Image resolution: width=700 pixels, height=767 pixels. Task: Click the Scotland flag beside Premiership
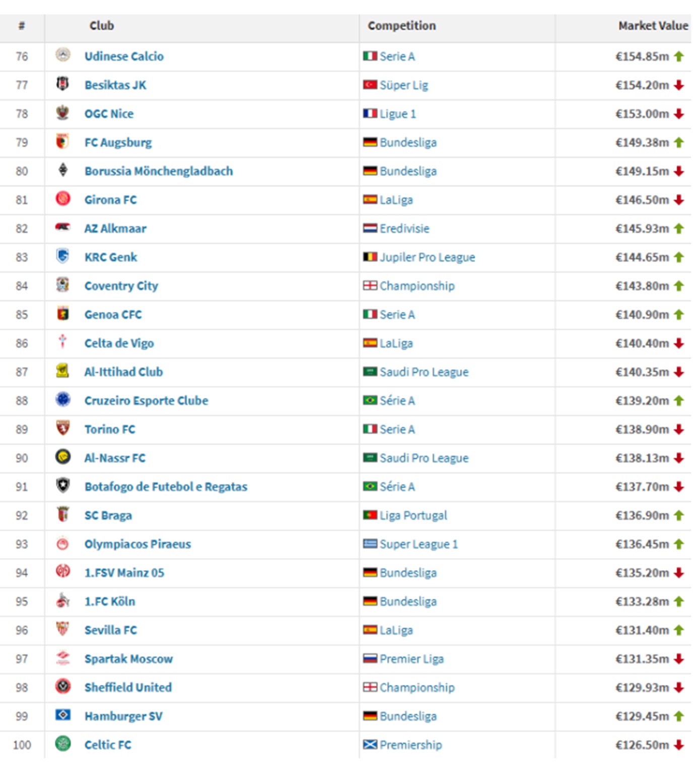click(x=370, y=744)
